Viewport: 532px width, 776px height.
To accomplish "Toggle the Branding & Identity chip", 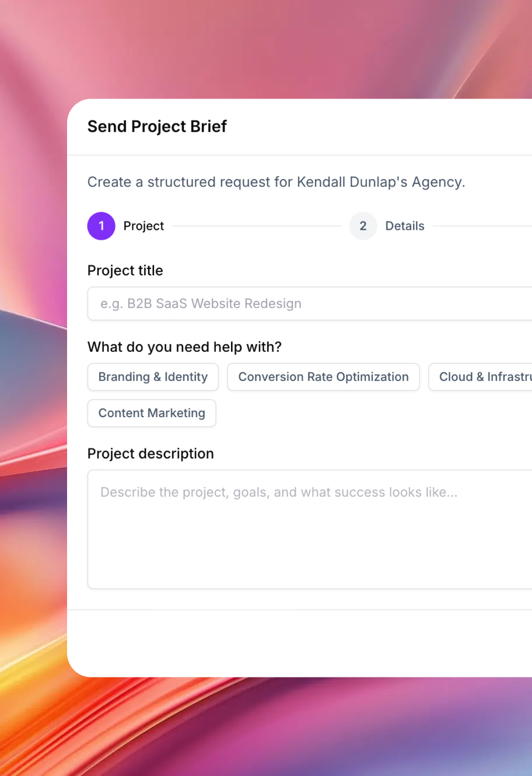I will tap(153, 377).
